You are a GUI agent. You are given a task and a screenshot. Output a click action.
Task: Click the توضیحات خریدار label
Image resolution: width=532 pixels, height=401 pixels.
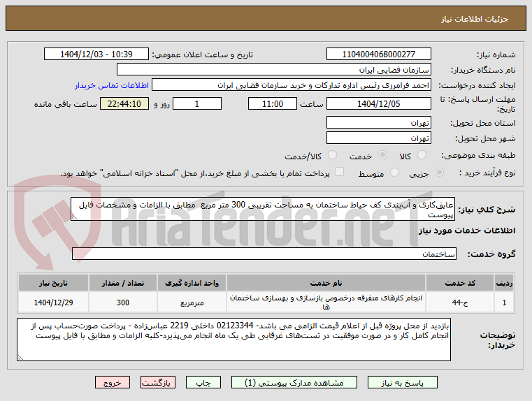click(x=497, y=340)
